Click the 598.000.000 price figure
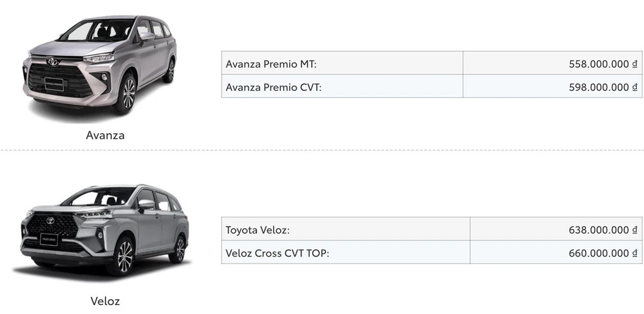This screenshot has width=644, height=314. coord(598,87)
